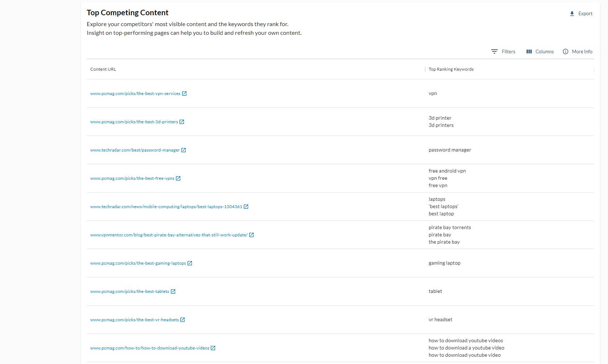Viewport: 608px width, 364px height.
Task: Click the Top Ranking Keywords column header
Action: (451, 69)
